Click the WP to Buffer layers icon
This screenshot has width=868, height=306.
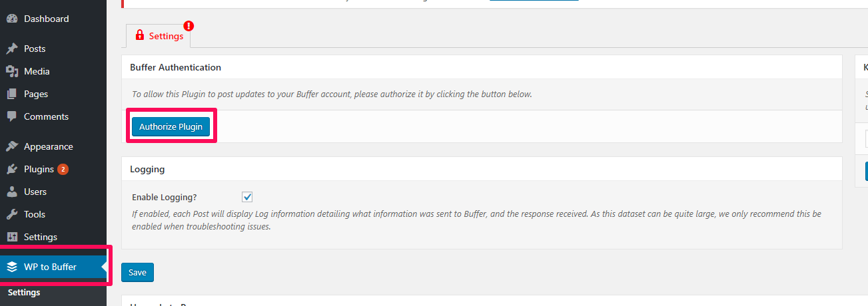pos(11,267)
